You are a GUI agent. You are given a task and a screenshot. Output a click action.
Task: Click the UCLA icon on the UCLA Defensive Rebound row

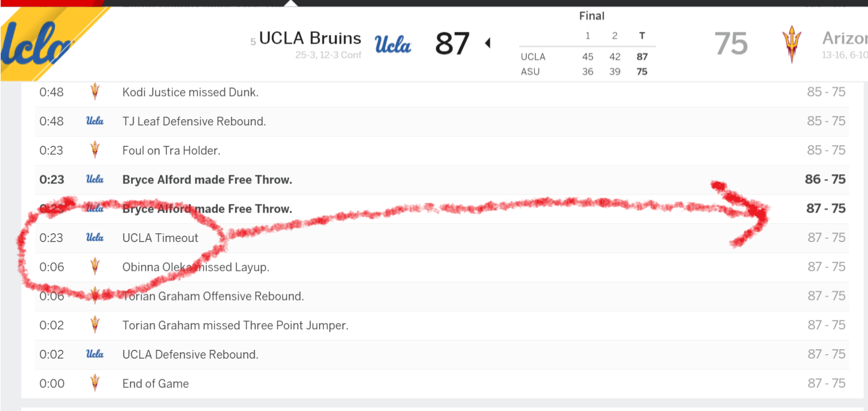click(95, 354)
